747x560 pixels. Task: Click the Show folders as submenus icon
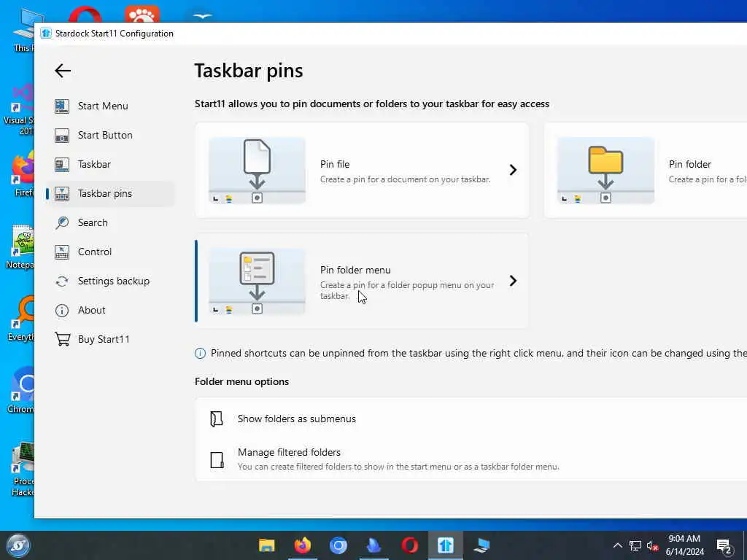pos(217,419)
